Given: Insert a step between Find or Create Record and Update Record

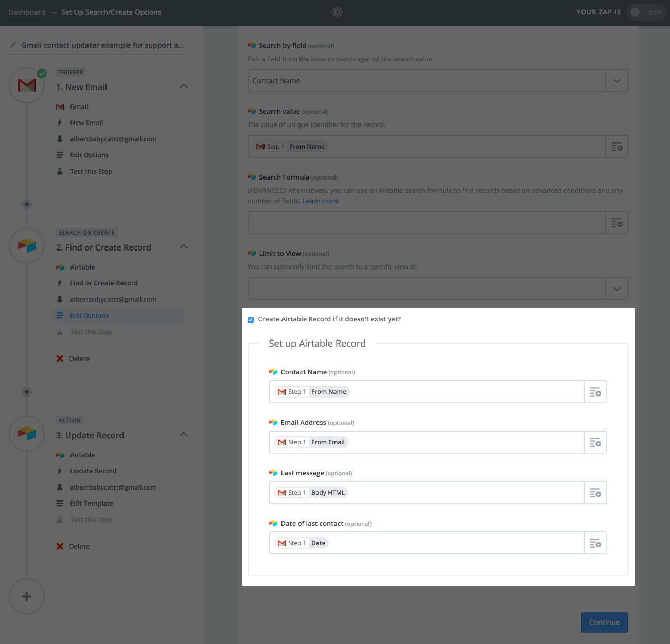Looking at the screenshot, I should pos(27,392).
